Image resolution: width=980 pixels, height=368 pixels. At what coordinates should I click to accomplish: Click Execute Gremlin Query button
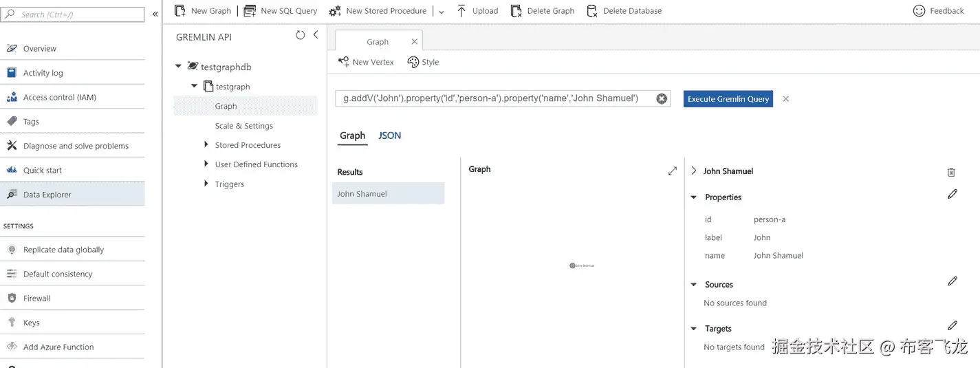point(728,98)
